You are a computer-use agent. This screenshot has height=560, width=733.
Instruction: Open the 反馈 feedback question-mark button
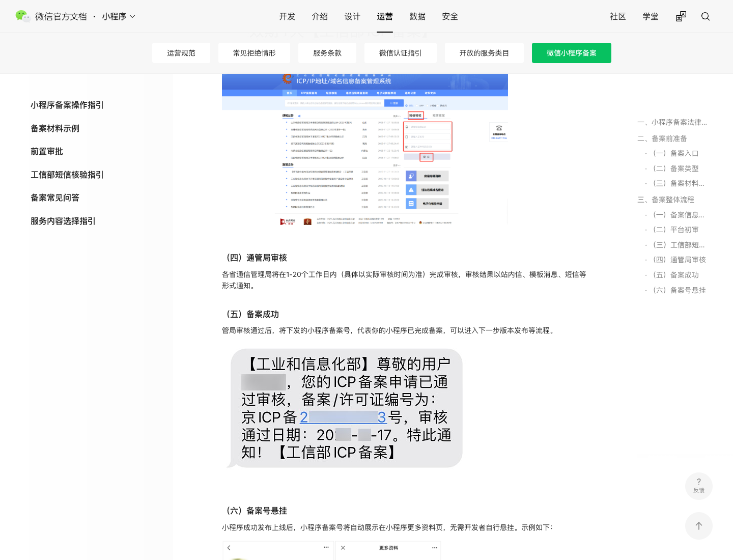pos(699,486)
